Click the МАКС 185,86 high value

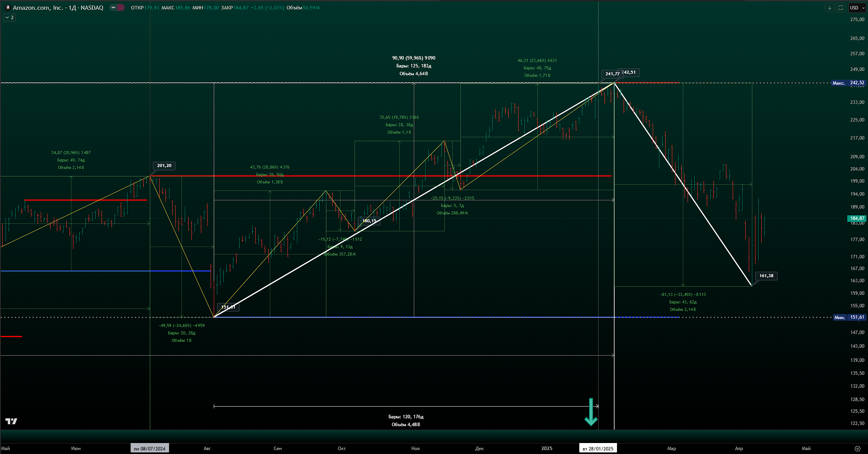coord(176,8)
